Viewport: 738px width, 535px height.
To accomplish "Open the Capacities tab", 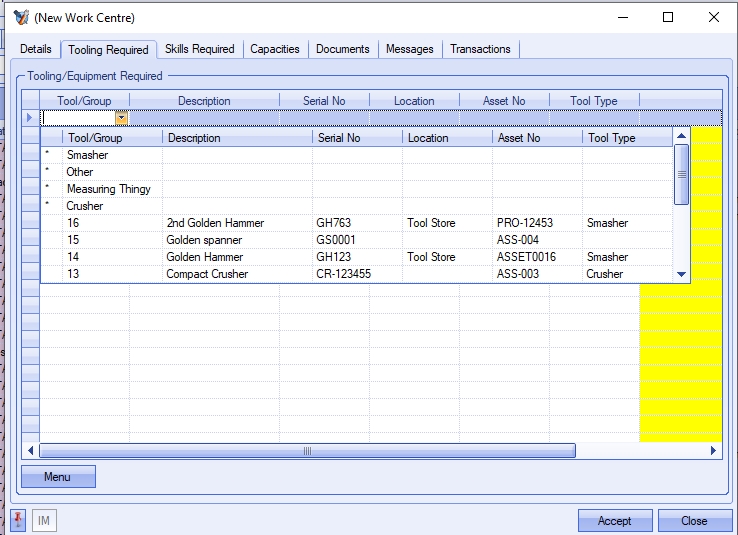I will tap(275, 49).
